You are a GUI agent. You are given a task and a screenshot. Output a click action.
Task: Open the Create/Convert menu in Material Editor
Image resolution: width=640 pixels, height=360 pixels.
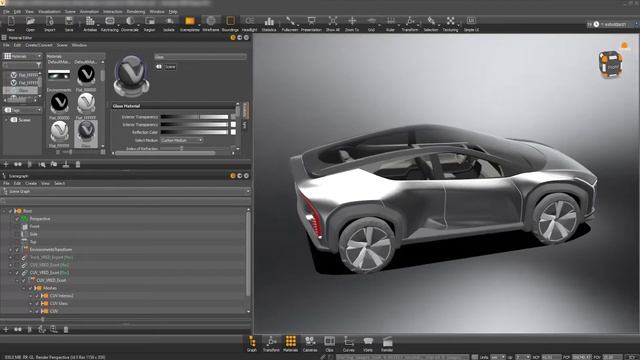click(x=39, y=45)
